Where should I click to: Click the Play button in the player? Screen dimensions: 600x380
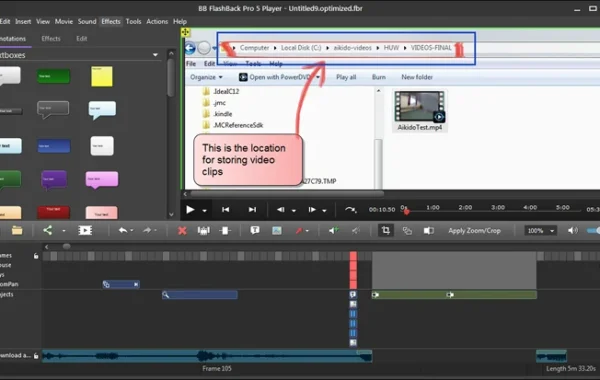click(190, 210)
